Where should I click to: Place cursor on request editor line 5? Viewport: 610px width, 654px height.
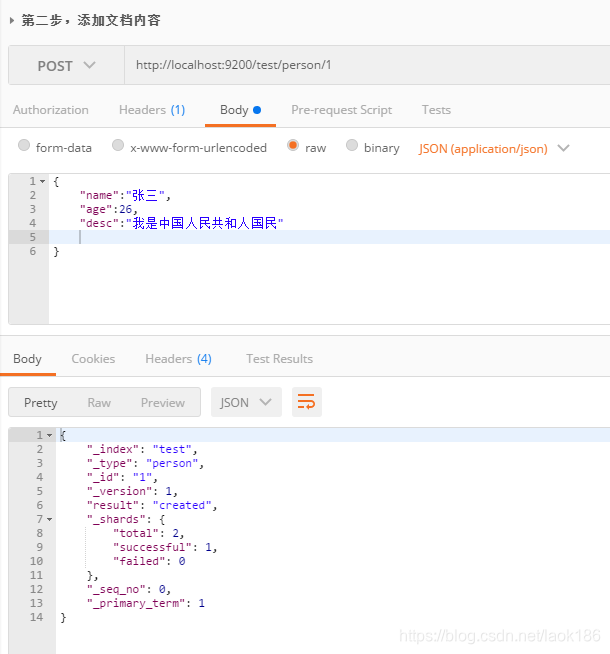329,237
